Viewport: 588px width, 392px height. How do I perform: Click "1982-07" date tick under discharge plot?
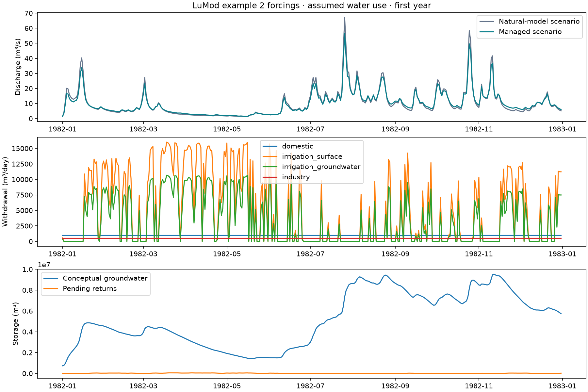tap(310, 129)
